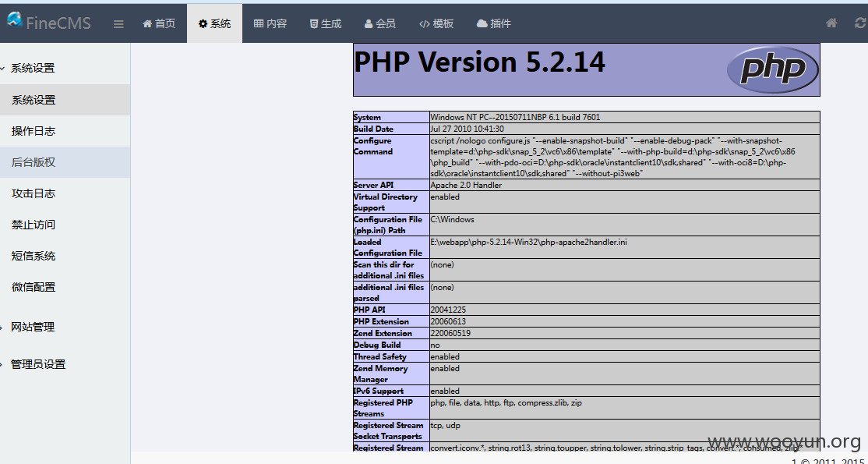Viewport: 868px width, 464px height.
Task: Select the highlighted 系统设置 sidebar item
Action: [65, 101]
